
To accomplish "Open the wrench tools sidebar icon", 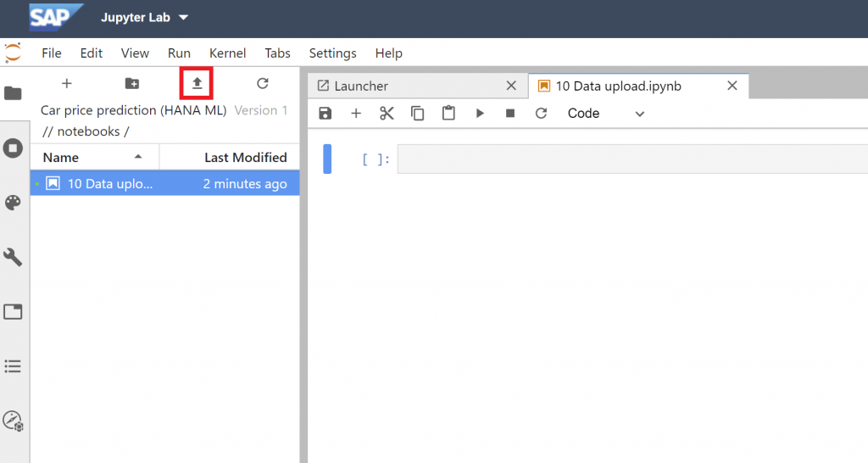I will [13, 257].
